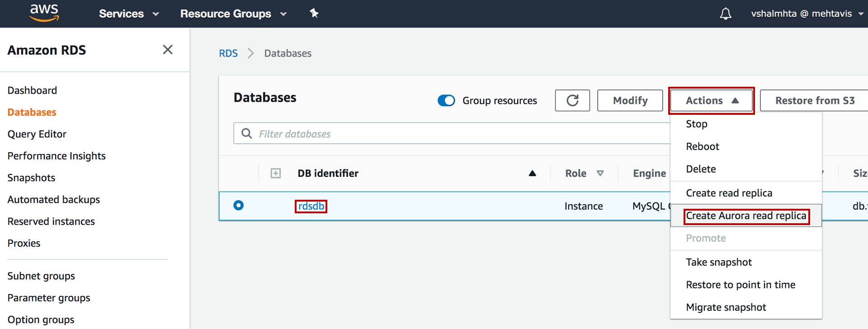This screenshot has height=329, width=868.
Task: Go to RDS breadcrumb link
Action: click(x=228, y=53)
